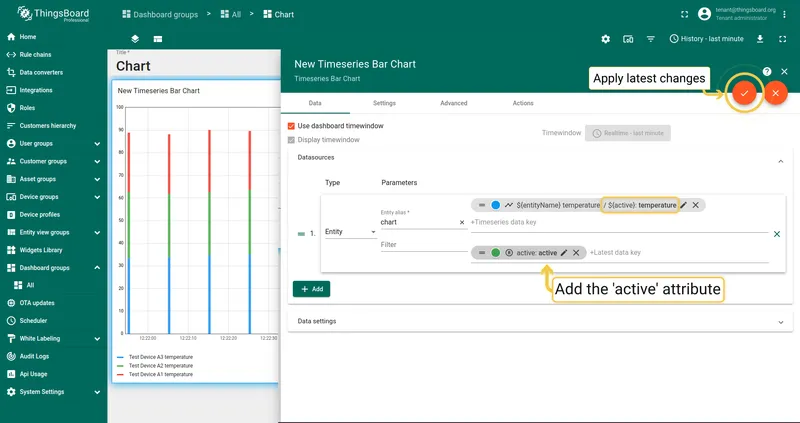Pick the blue color of temperature key
The width and height of the screenshot is (800, 423).
click(x=495, y=205)
